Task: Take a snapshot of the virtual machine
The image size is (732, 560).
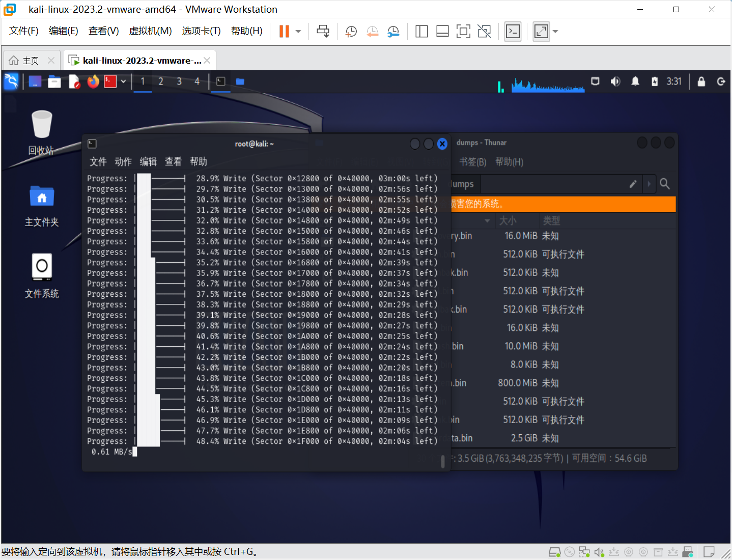Action: (351, 31)
